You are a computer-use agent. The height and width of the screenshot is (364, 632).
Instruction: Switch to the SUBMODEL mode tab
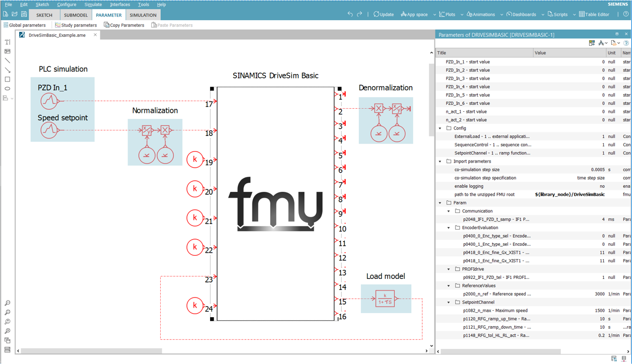76,15
